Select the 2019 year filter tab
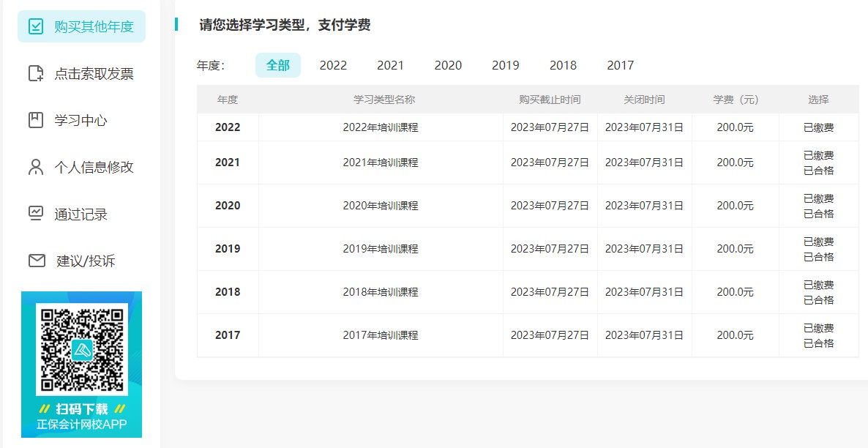This screenshot has height=448, width=868. tap(505, 65)
